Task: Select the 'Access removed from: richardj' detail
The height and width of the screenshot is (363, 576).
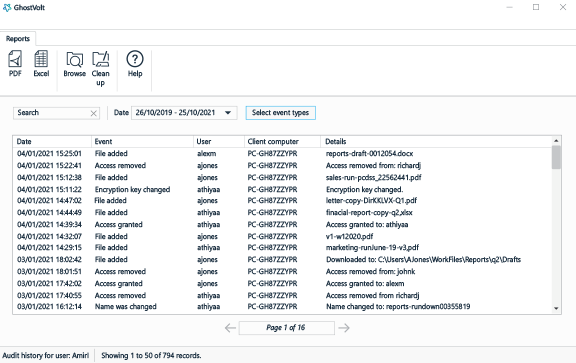Action: click(x=373, y=166)
